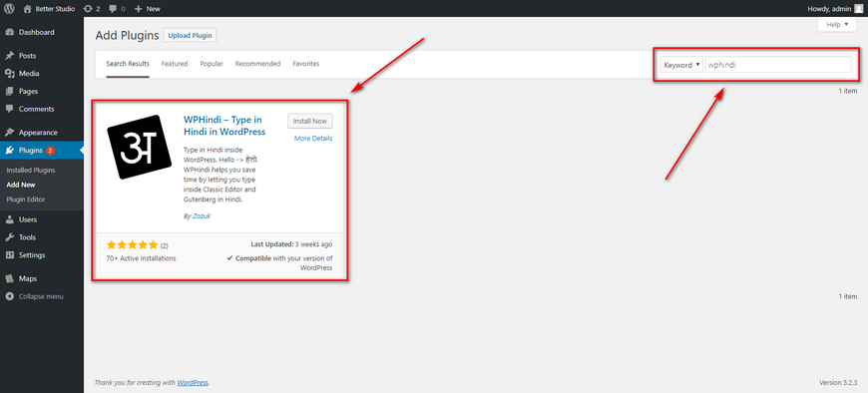868x393 pixels.
Task: Open the Howdy, admin account menu
Action: pyautogui.click(x=835, y=8)
